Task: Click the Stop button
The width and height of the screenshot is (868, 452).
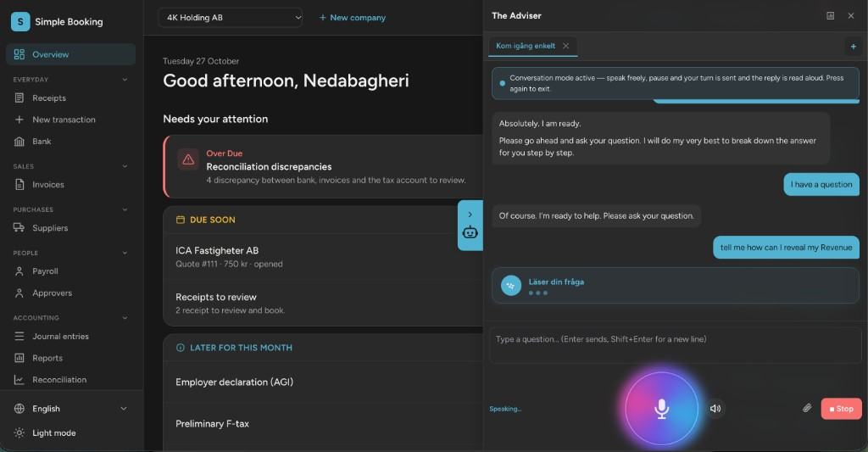Action: point(841,409)
